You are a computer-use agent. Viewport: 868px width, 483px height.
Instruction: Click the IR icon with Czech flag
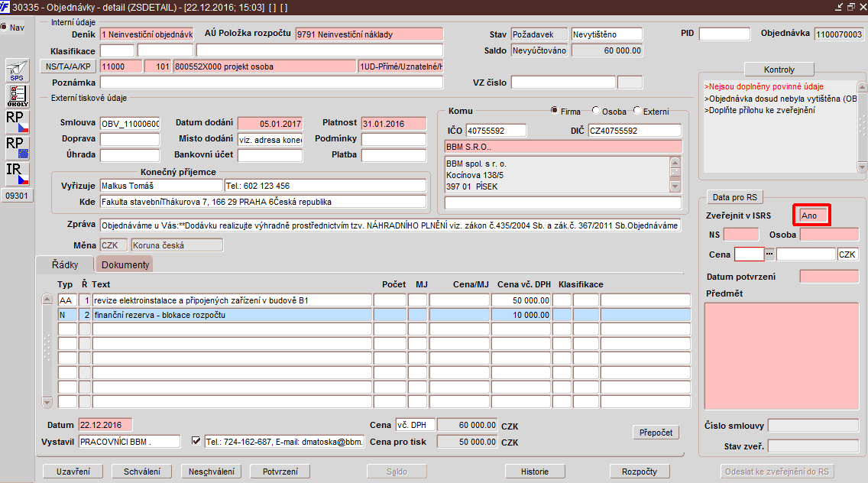(x=17, y=173)
